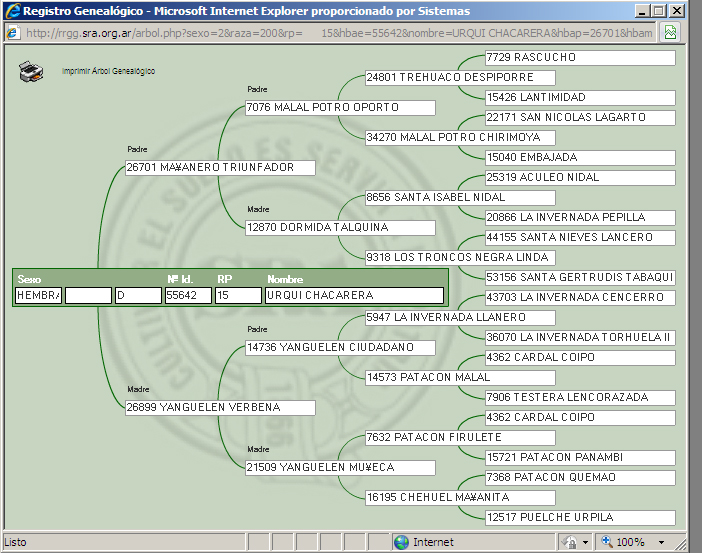This screenshot has height=553, width=702.
Task: Click the Nombre field URQUI CHACARERA
Action: [x=354, y=296]
